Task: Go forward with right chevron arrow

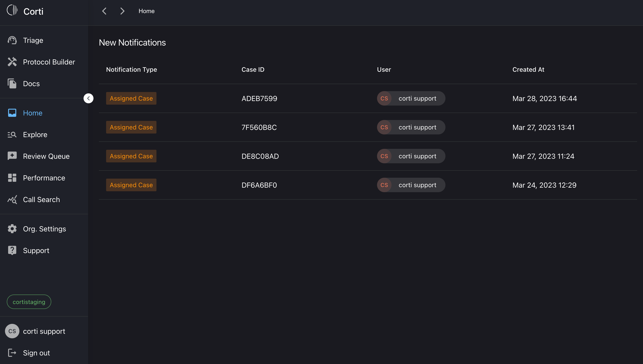Action: pyautogui.click(x=122, y=11)
